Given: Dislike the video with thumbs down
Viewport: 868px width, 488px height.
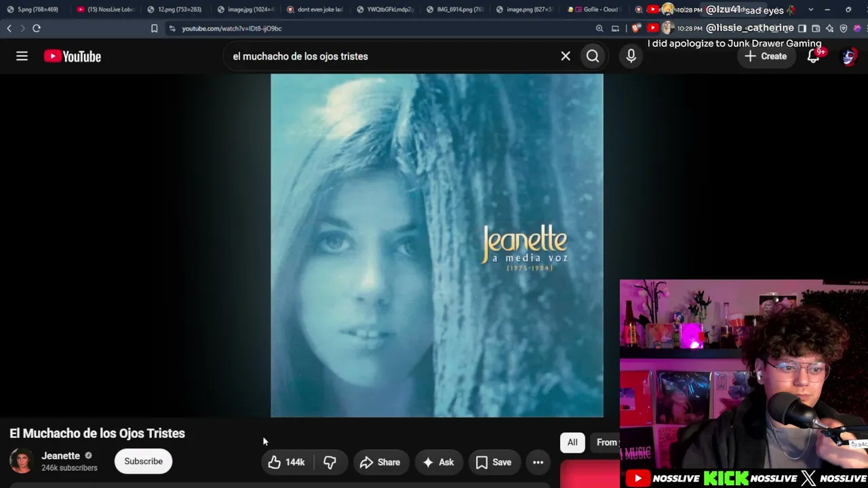Looking at the screenshot, I should 330,462.
